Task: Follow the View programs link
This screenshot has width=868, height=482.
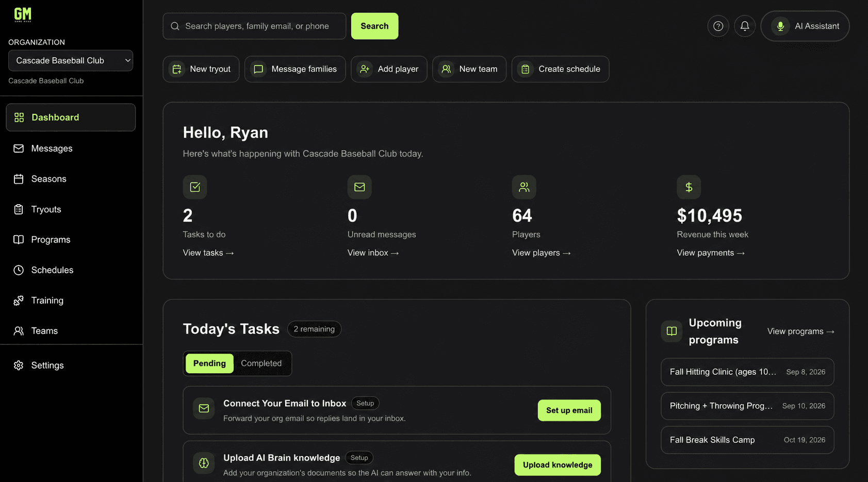Action: pos(800,331)
